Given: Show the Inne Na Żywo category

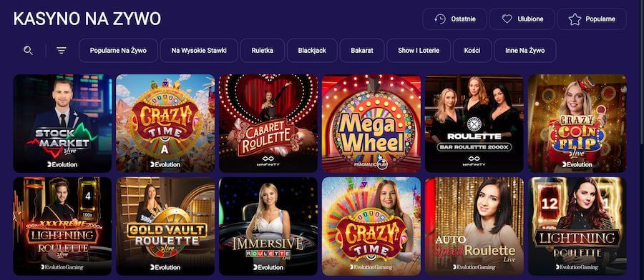Looking at the screenshot, I should (525, 51).
